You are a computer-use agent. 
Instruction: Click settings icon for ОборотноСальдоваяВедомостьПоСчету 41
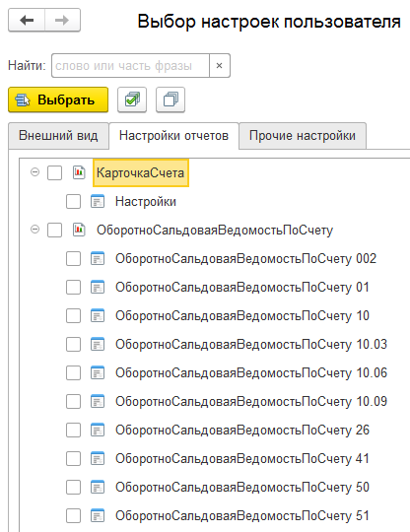(x=98, y=458)
